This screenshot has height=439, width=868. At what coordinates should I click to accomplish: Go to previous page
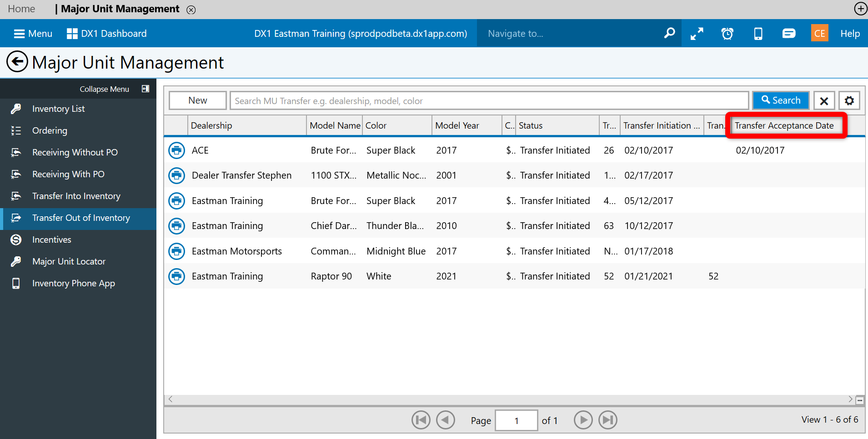[x=446, y=420]
